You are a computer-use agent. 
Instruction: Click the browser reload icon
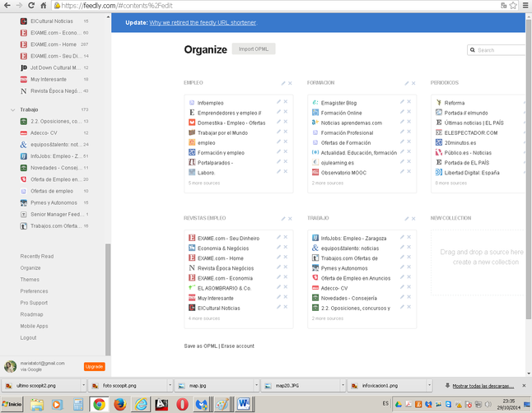click(x=31, y=5)
